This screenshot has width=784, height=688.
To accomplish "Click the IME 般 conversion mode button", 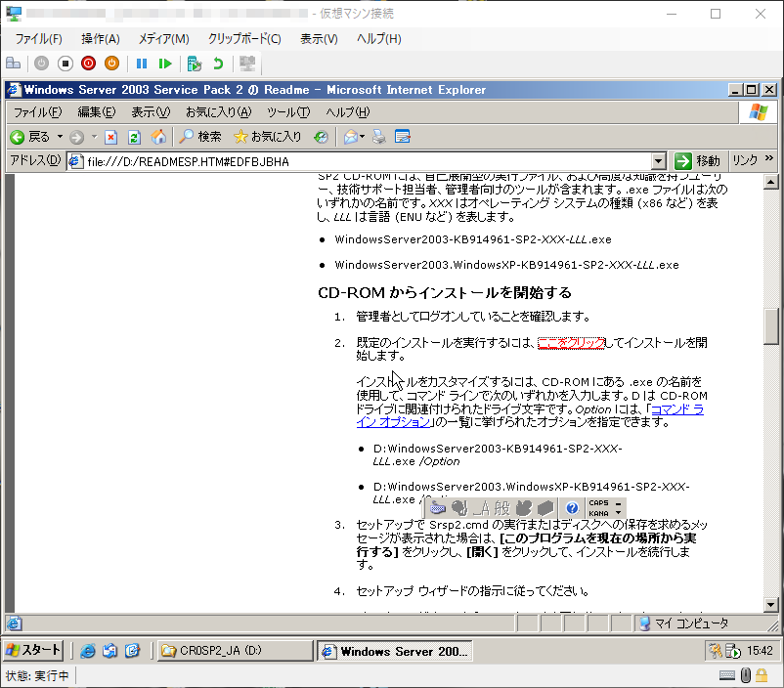I will [501, 508].
